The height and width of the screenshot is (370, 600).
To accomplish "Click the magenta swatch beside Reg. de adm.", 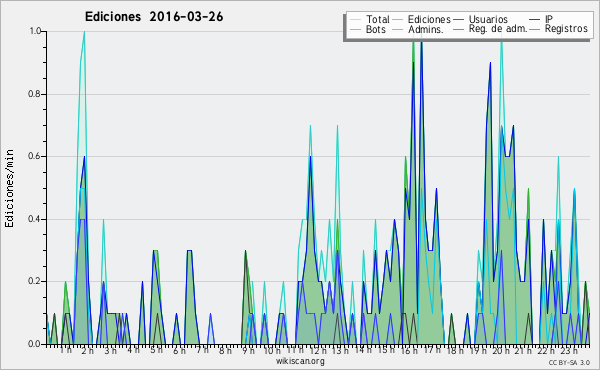I will pyautogui.click(x=458, y=29).
